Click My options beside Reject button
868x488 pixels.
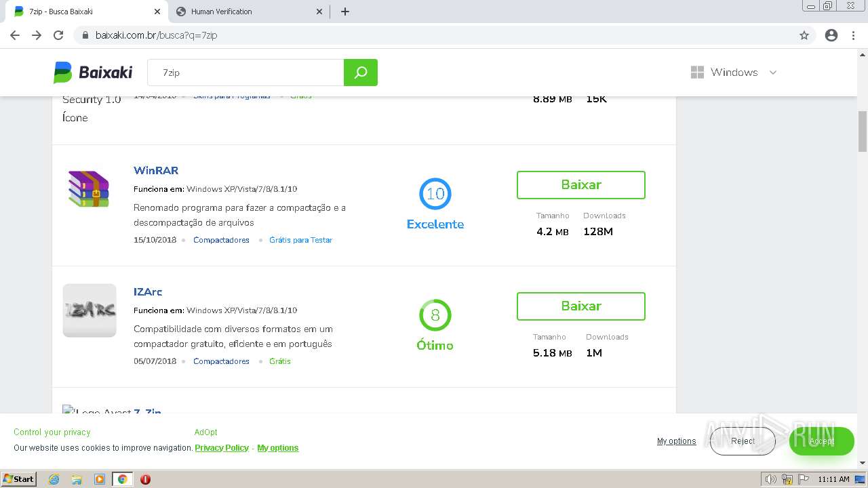point(676,441)
